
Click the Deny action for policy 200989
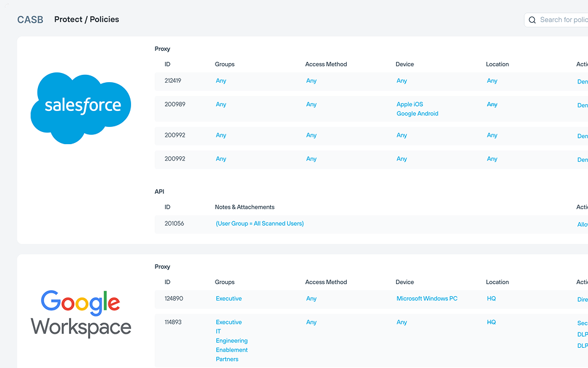[582, 105]
